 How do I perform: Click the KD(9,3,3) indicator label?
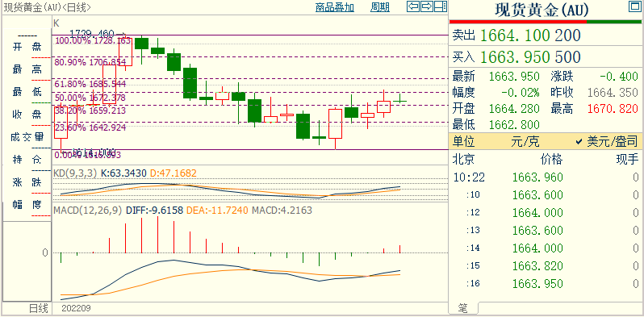pos(76,173)
